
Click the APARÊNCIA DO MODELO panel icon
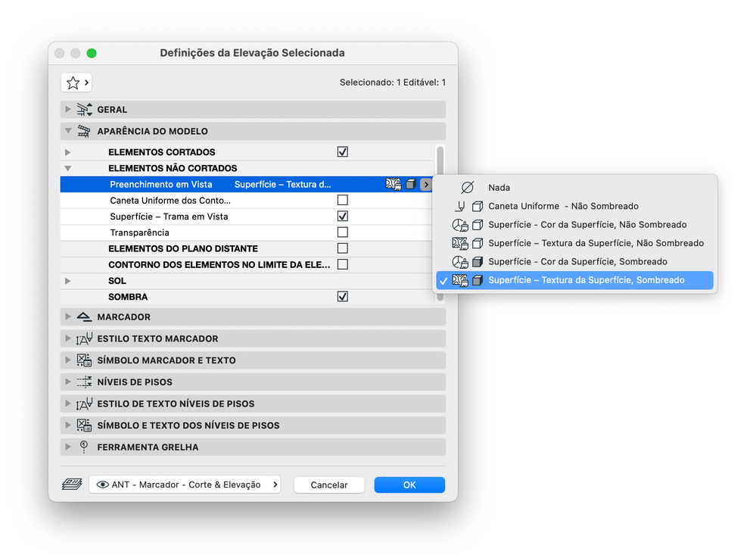[84, 131]
